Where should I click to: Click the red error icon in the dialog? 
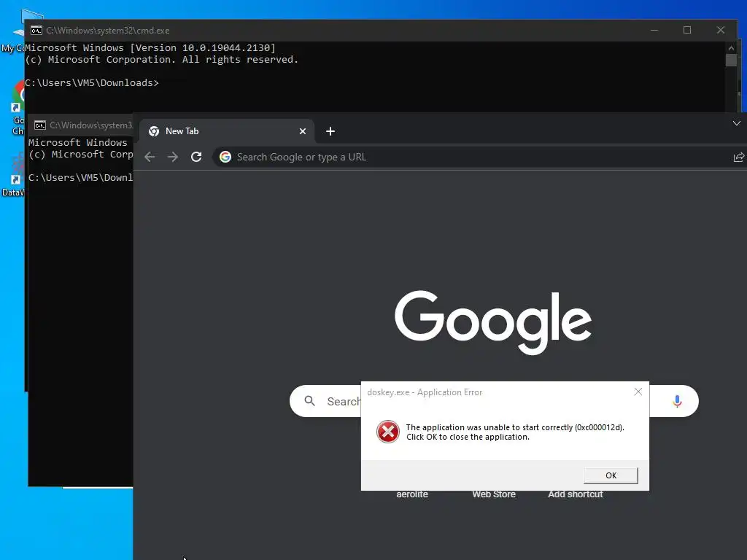click(x=388, y=432)
